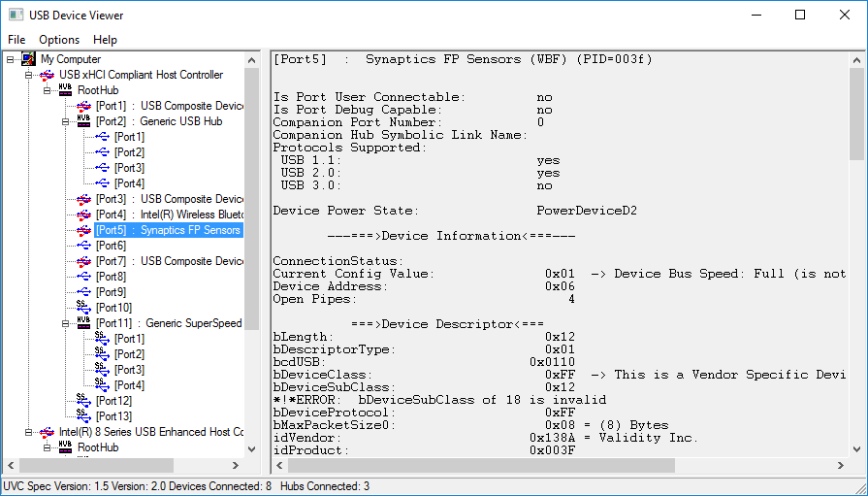Collapse the RootHub node under xHCI controller
Image resolution: width=868 pixels, height=496 pixels.
[x=48, y=90]
